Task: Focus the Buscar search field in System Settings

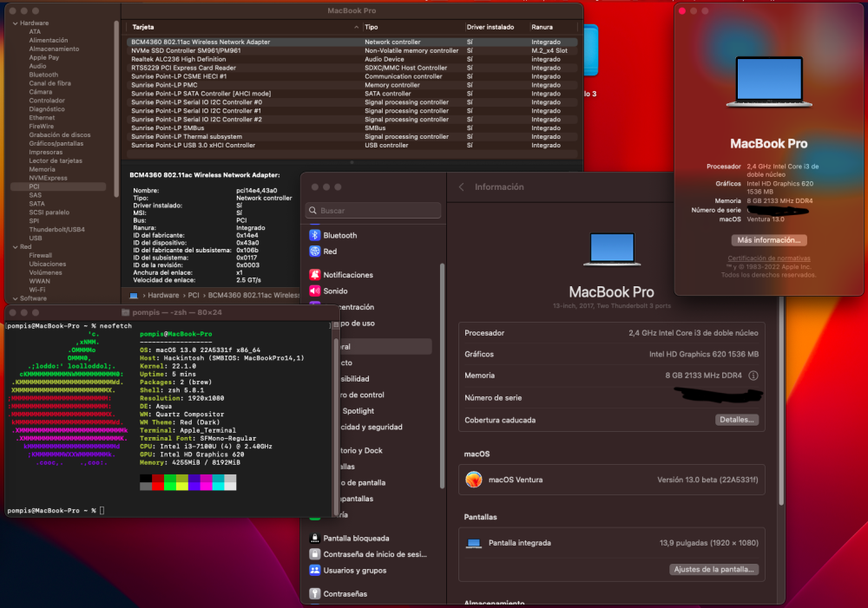Action: [373, 210]
